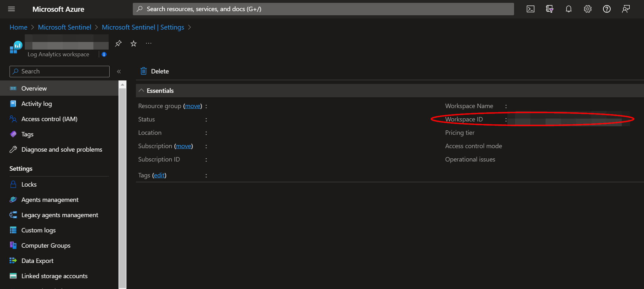Click the Subscription ID label
644x289 pixels.
(159, 160)
